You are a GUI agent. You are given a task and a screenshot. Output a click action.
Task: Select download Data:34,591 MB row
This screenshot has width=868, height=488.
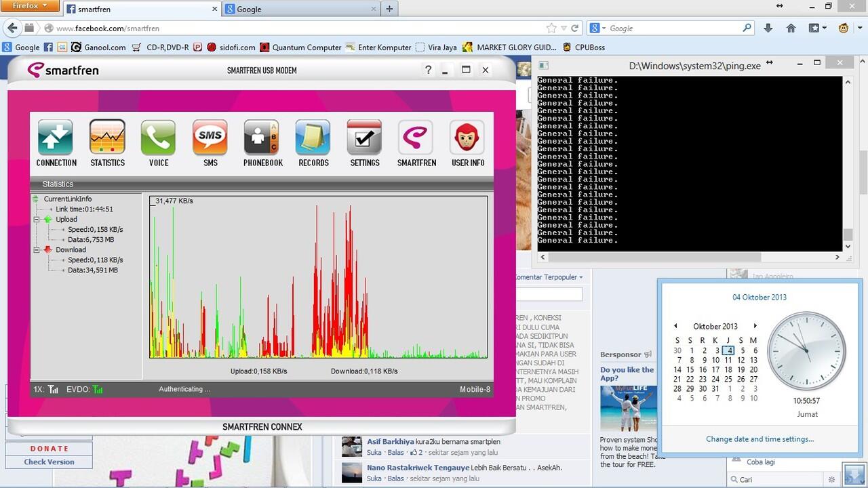pos(93,270)
